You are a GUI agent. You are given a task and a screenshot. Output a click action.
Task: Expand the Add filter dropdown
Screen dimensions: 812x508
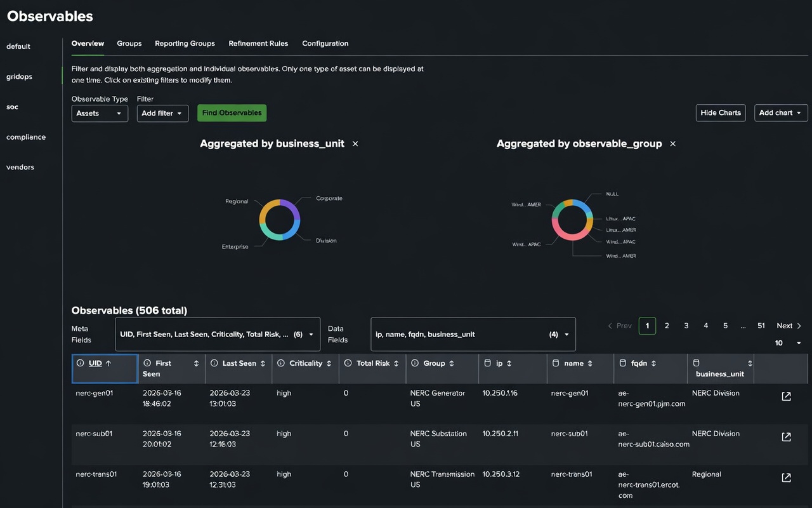coord(162,113)
